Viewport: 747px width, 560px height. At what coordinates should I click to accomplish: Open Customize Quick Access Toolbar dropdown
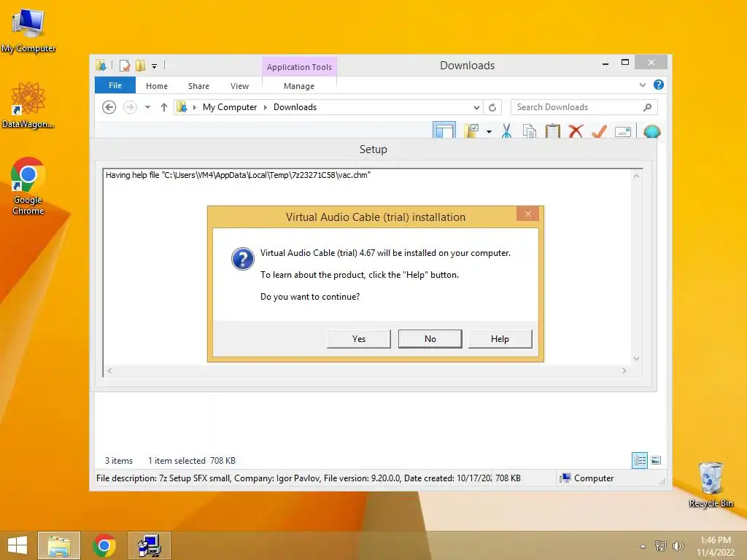[x=155, y=66]
